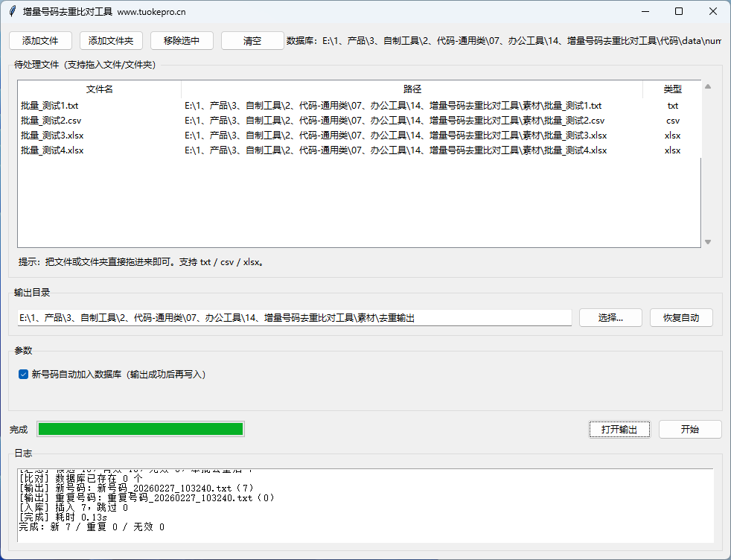Click the file list scroll-up arrow
Viewport: 731px width, 560px height.
(x=708, y=86)
